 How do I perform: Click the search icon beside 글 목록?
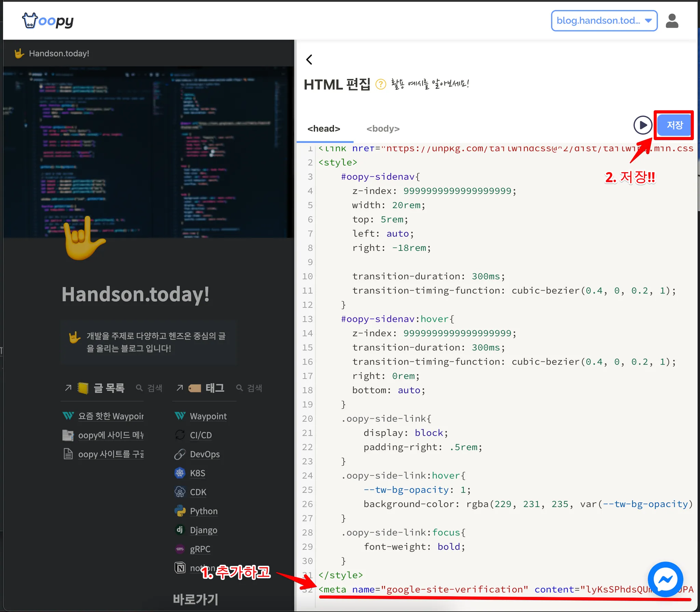tap(139, 388)
